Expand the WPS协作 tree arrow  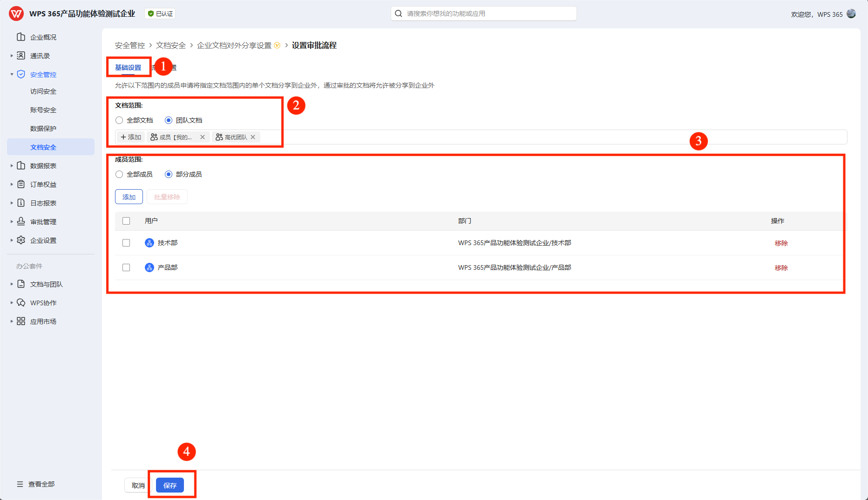[x=12, y=302]
